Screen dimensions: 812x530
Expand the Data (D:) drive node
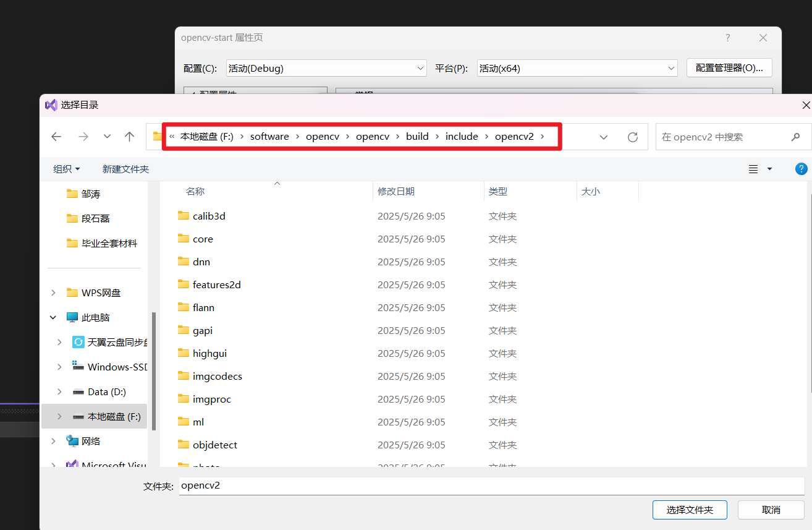(x=59, y=391)
